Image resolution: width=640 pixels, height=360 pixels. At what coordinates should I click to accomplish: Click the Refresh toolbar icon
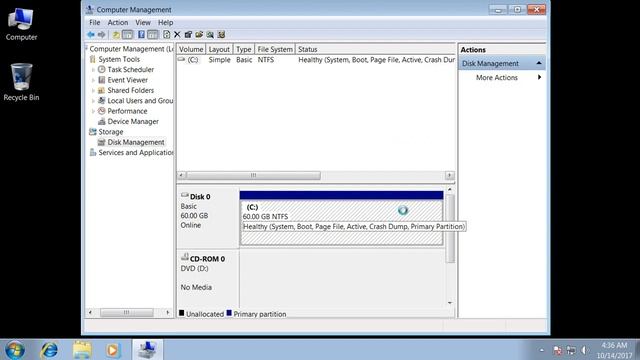pyautogui.click(x=167, y=35)
